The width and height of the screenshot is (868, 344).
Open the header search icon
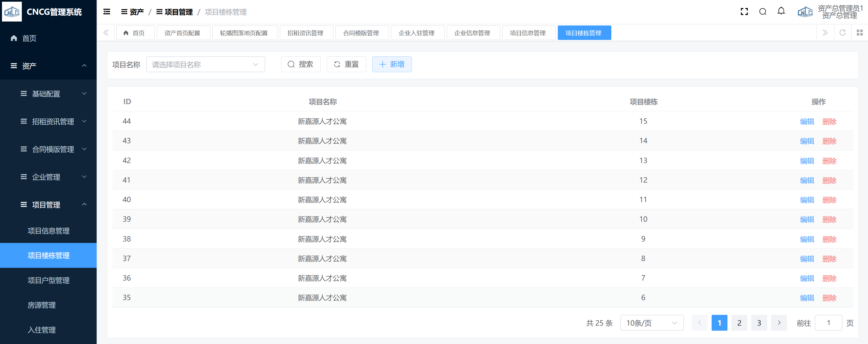coord(763,12)
